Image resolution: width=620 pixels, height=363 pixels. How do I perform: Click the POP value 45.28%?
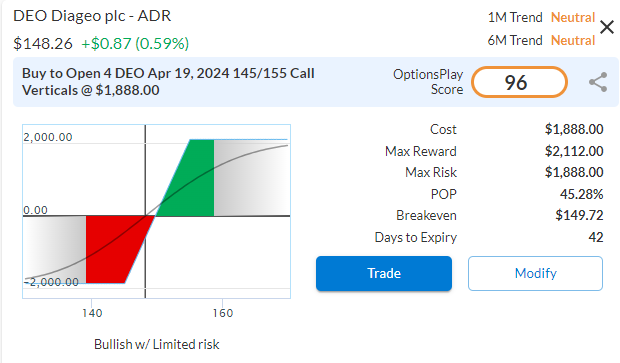coord(581,194)
